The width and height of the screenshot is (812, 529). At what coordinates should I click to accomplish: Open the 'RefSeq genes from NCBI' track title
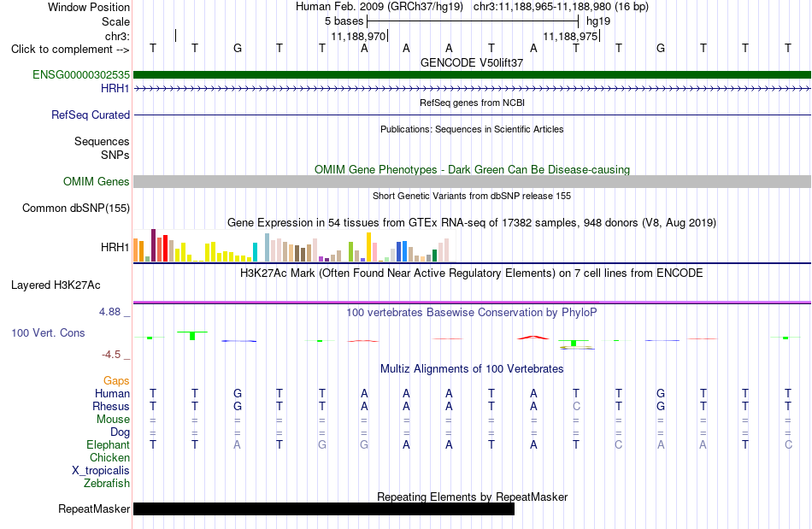pyautogui.click(x=472, y=103)
